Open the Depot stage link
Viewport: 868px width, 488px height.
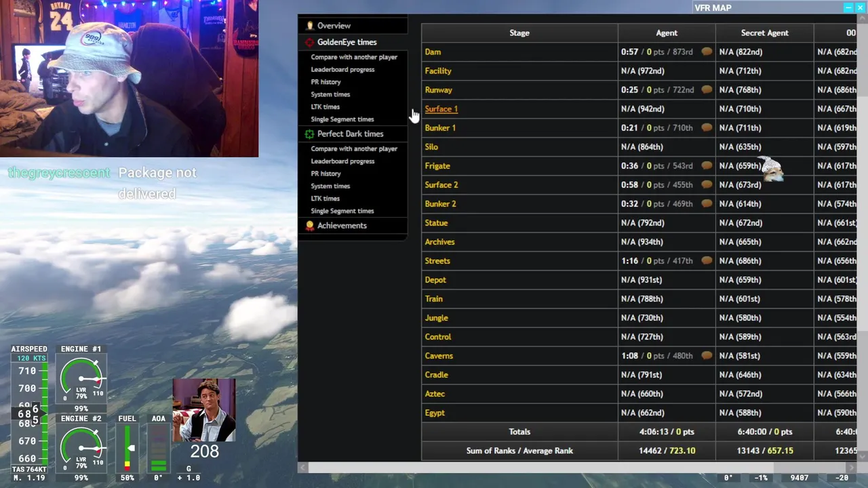[x=435, y=279]
